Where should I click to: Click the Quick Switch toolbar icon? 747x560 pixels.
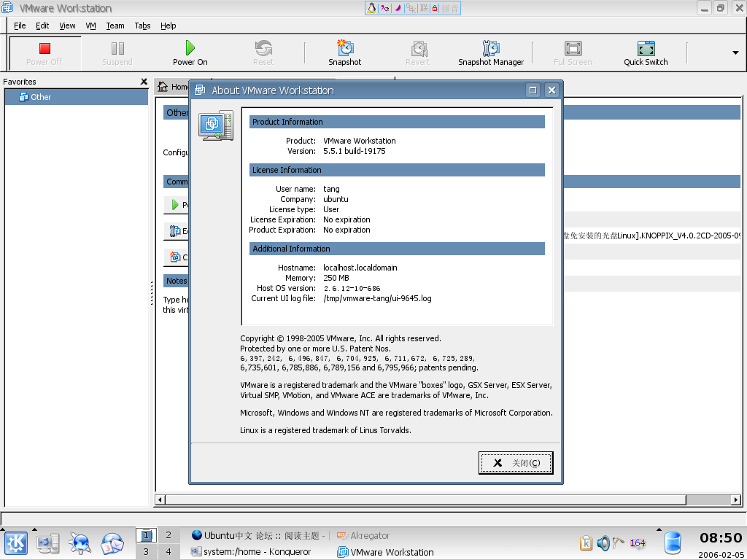click(x=646, y=52)
